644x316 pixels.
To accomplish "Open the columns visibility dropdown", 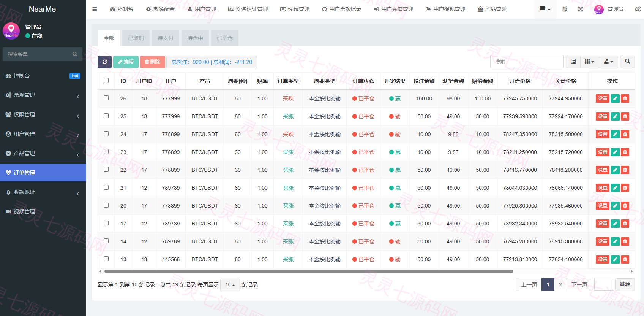I will pos(589,62).
